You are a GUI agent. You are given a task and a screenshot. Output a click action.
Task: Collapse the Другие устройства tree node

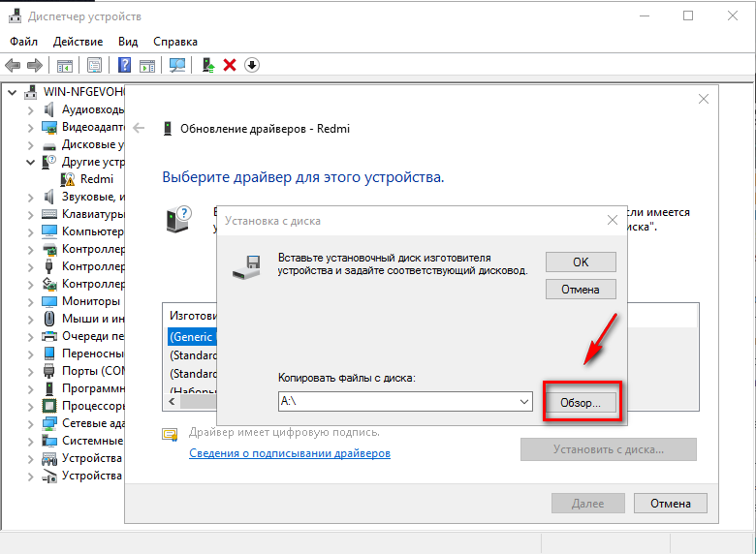29,162
